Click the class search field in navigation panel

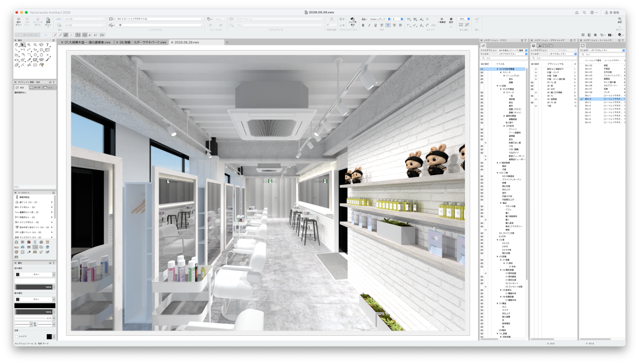504,58
